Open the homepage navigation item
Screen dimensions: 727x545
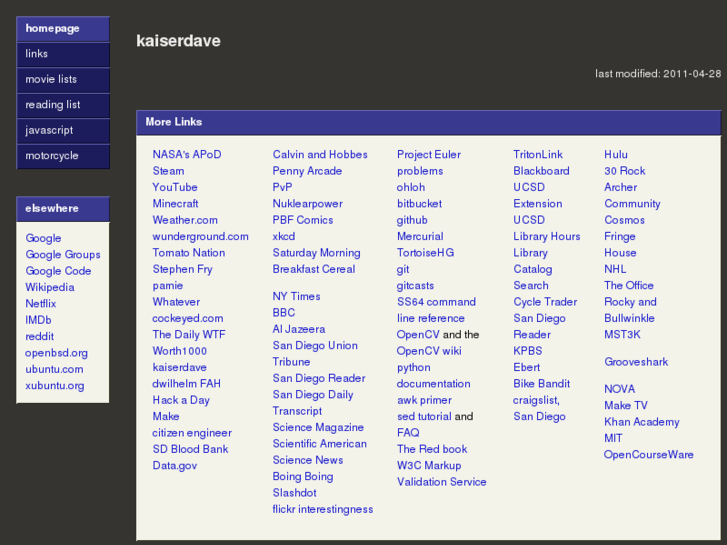pyautogui.click(x=63, y=29)
